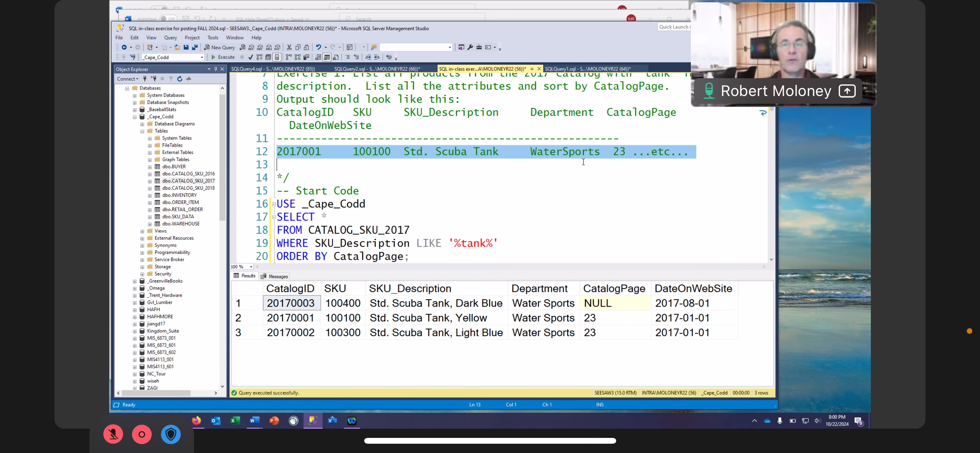Expand dbo.SKU_DATA table node
The width and height of the screenshot is (980, 453).
150,217
